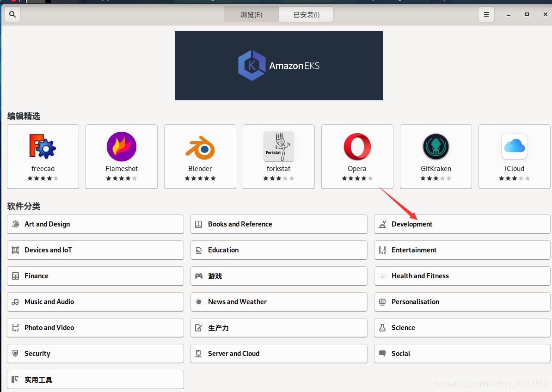The image size is (552, 392).
Task: Click the Music and Audio note icon
Action: click(15, 302)
